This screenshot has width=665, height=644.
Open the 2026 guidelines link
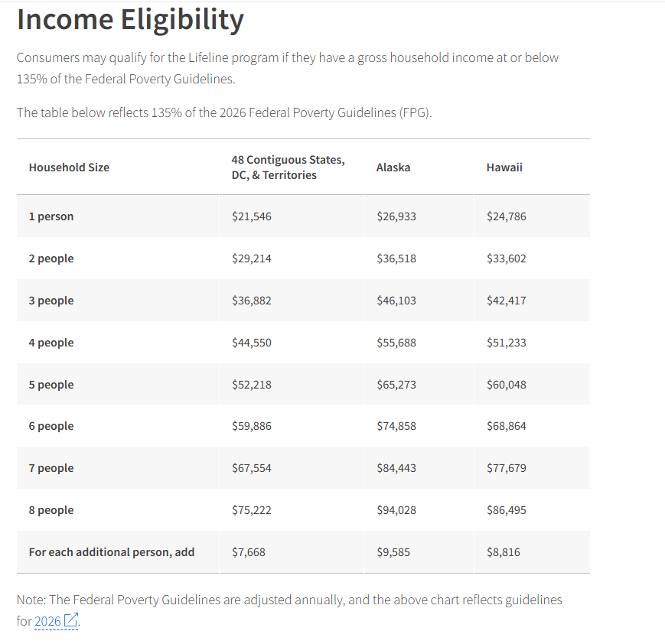(x=47, y=621)
